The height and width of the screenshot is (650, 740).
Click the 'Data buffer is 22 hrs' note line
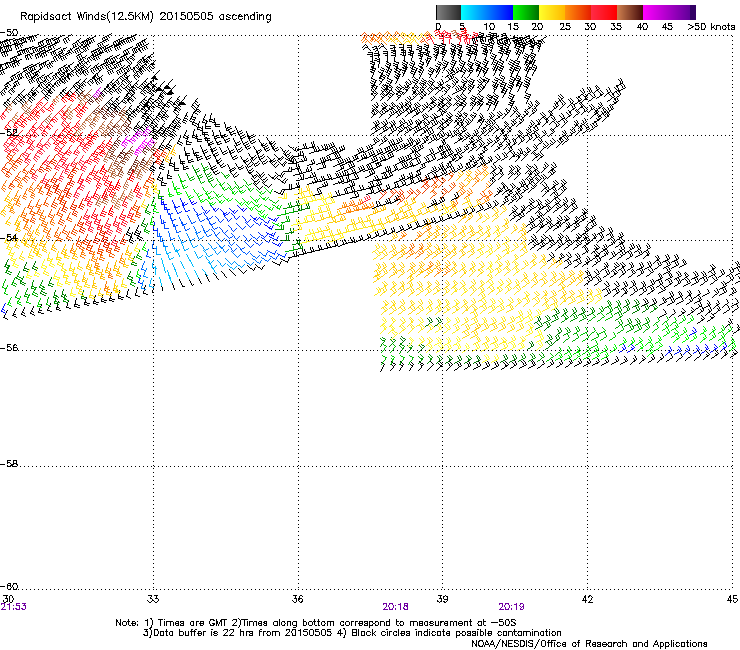352,633
